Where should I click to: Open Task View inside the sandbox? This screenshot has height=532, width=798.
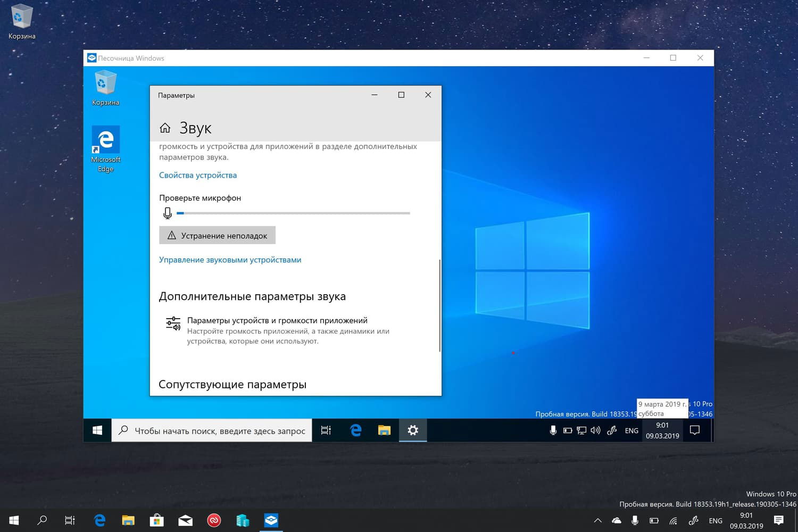(326, 430)
